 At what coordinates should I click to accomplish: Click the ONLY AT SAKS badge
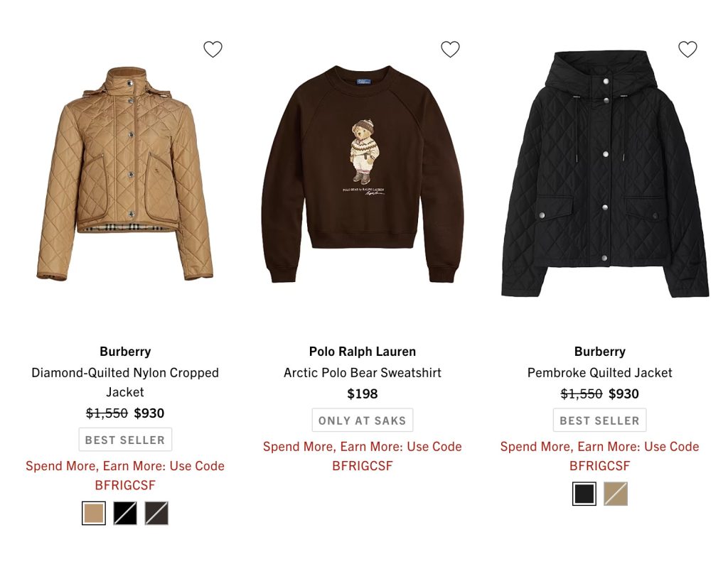point(363,421)
